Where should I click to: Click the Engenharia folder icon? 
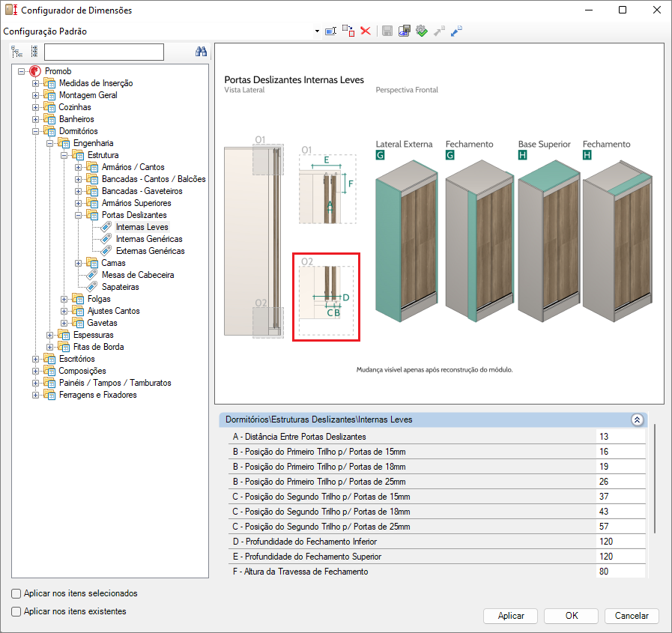64,143
